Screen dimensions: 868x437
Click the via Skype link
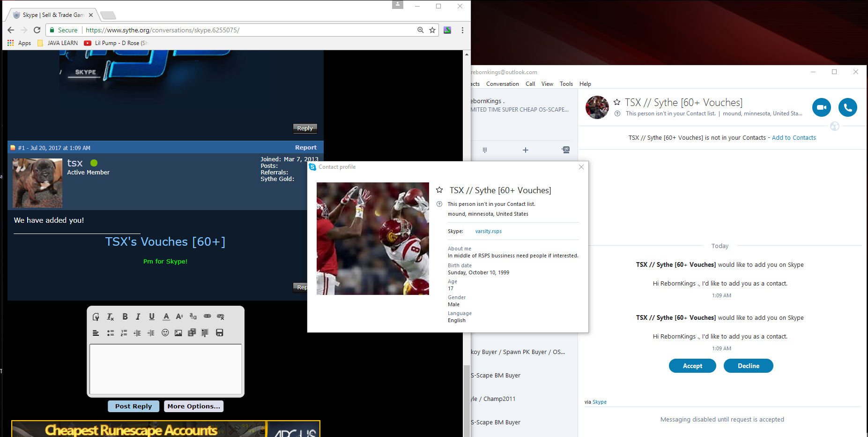pyautogui.click(x=600, y=402)
